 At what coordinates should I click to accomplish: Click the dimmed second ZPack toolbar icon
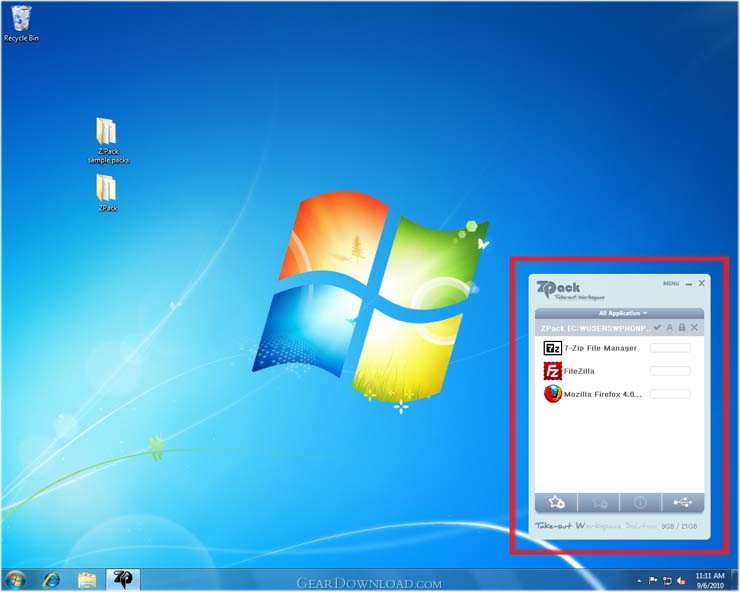[x=598, y=502]
